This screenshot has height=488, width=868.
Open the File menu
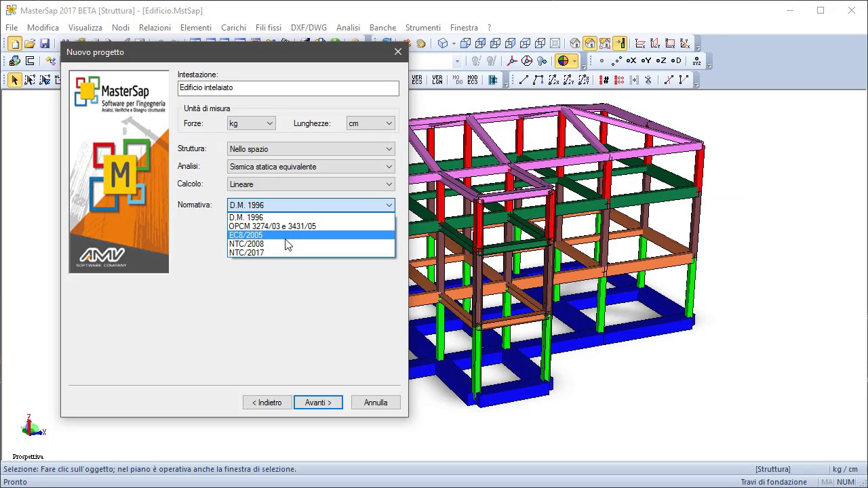point(12,28)
